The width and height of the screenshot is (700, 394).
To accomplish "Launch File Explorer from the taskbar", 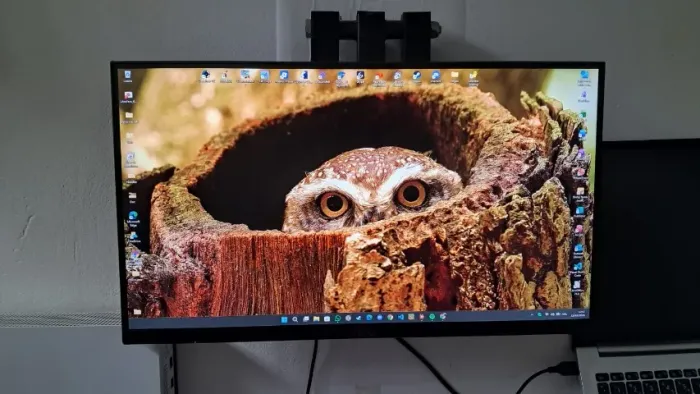I will click(x=316, y=319).
